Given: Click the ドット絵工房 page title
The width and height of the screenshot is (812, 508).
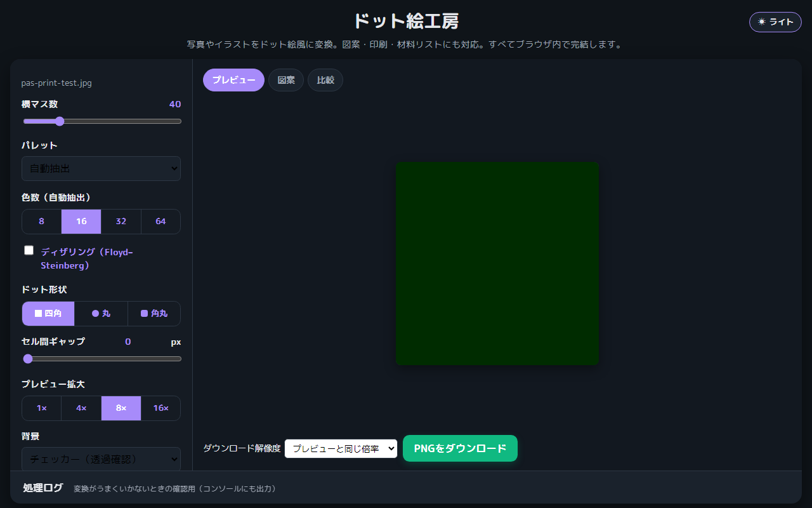Looking at the screenshot, I should coord(406,21).
